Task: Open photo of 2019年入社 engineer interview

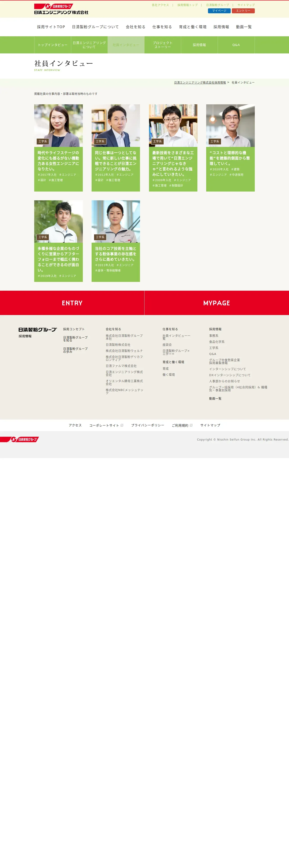Action: pos(59,221)
